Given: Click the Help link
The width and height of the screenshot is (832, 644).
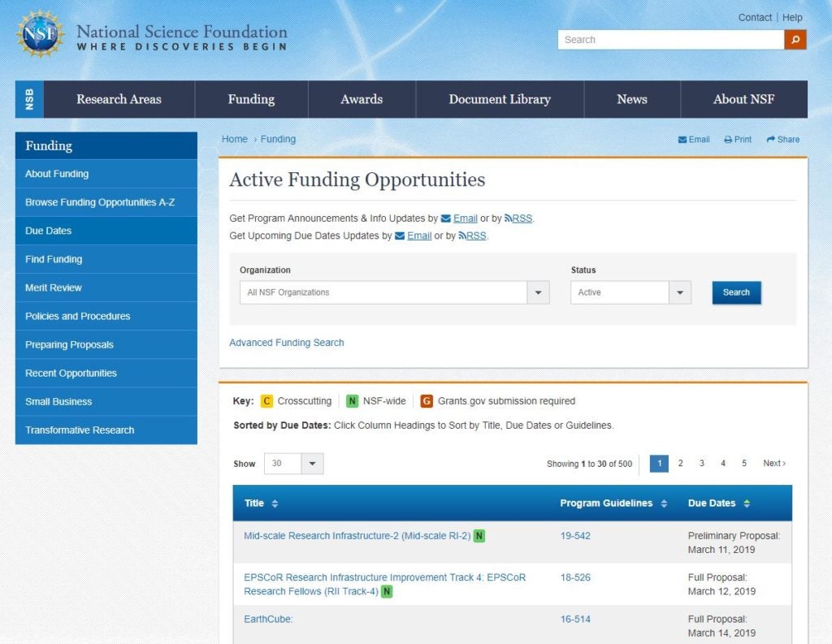Looking at the screenshot, I should pos(792,18).
